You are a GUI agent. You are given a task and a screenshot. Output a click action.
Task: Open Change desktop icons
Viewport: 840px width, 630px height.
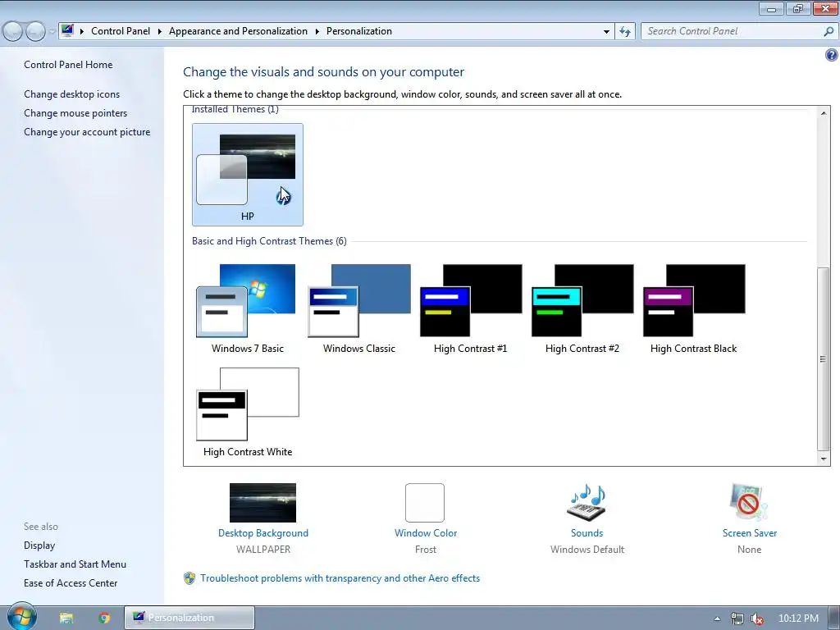point(72,94)
